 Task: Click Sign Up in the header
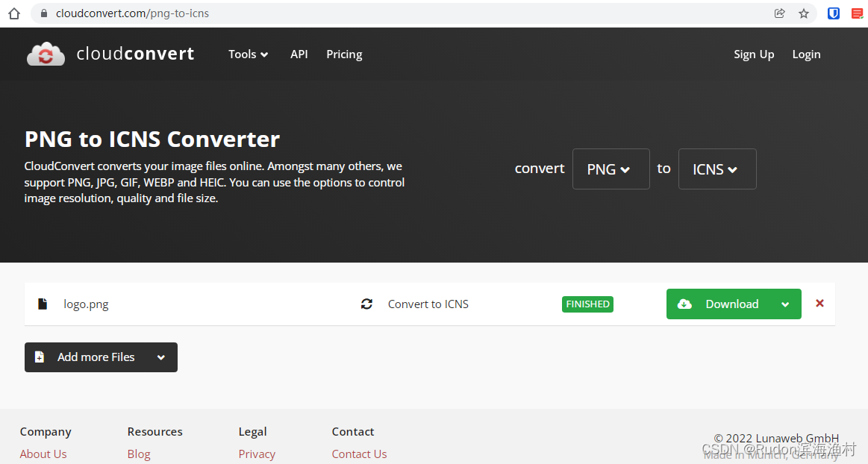754,54
